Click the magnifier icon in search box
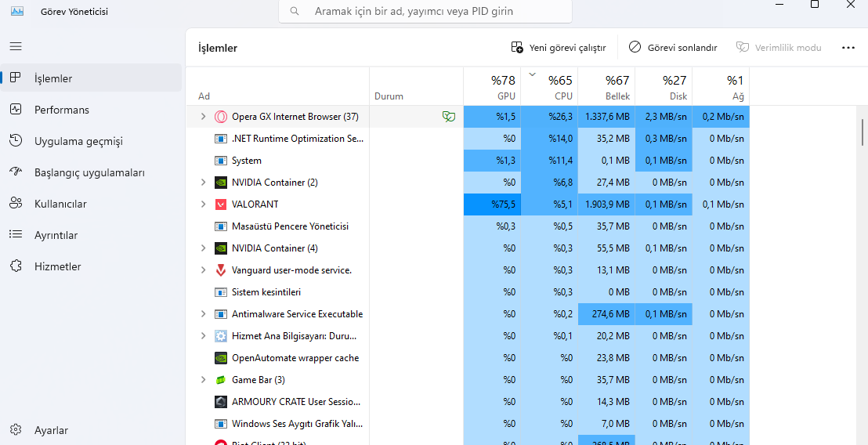The height and width of the screenshot is (445, 868). pos(295,11)
